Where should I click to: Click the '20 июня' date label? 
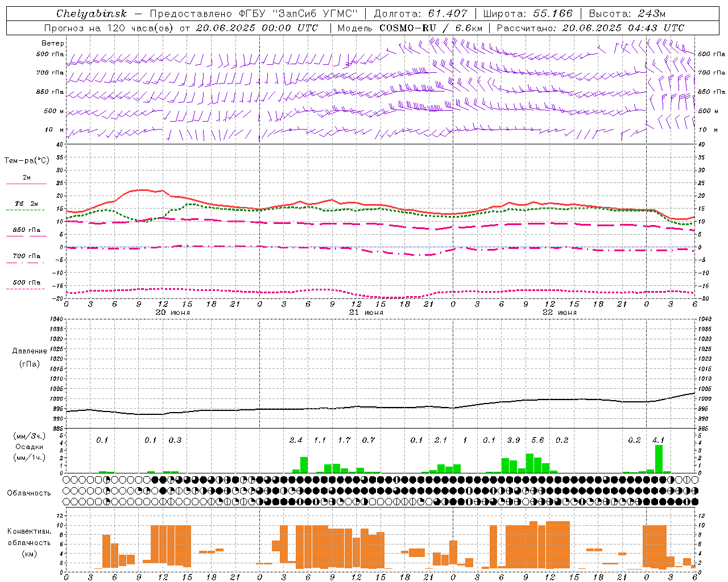pos(173,313)
